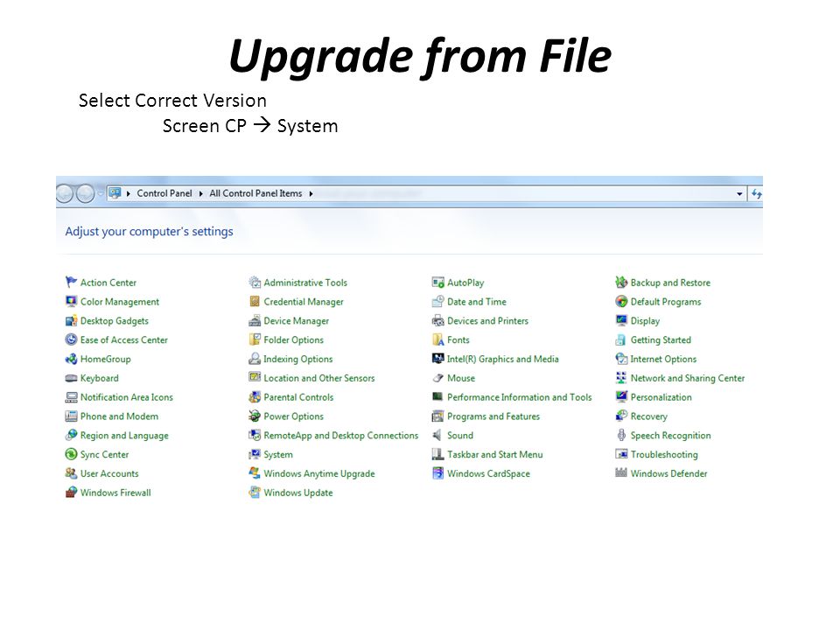Click the Devices and Printers icon

(437, 320)
